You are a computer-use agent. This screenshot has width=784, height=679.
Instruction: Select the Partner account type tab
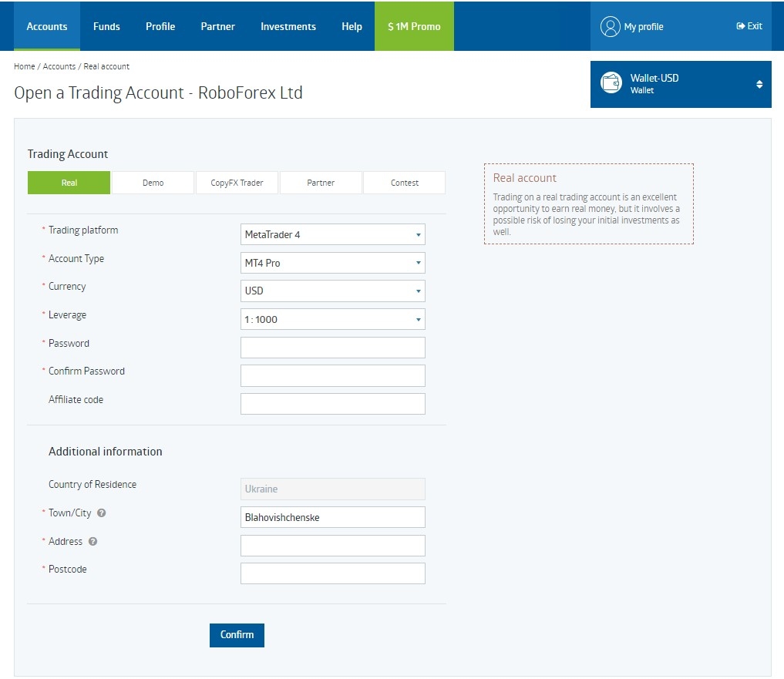click(320, 183)
